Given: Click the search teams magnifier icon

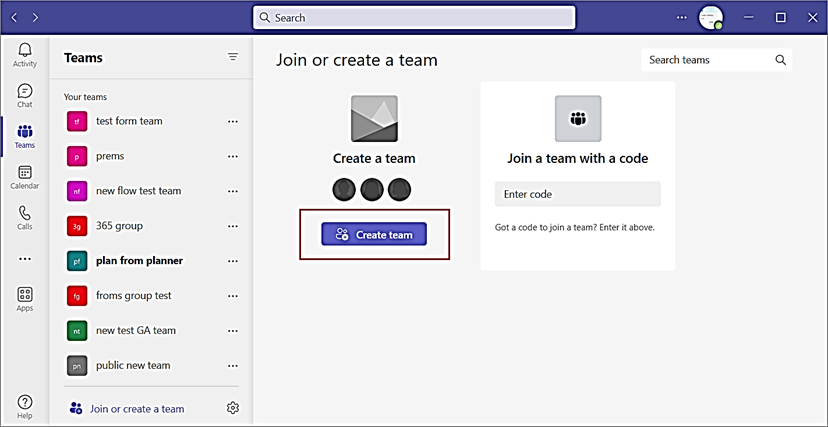Looking at the screenshot, I should 780,60.
